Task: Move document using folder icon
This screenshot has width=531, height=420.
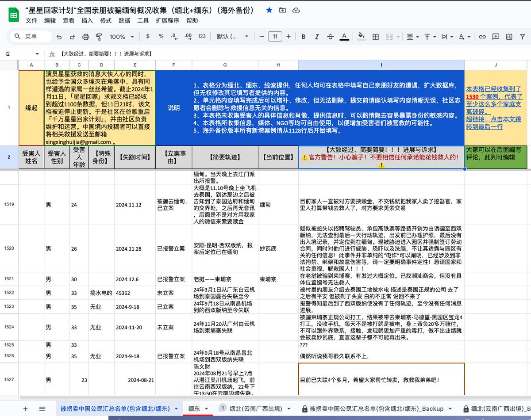Action: pyautogui.click(x=282, y=10)
